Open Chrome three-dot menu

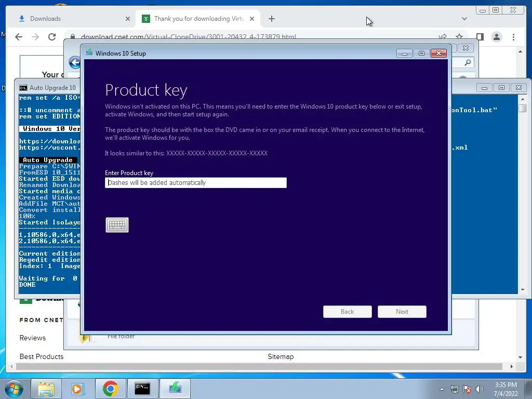point(513,37)
